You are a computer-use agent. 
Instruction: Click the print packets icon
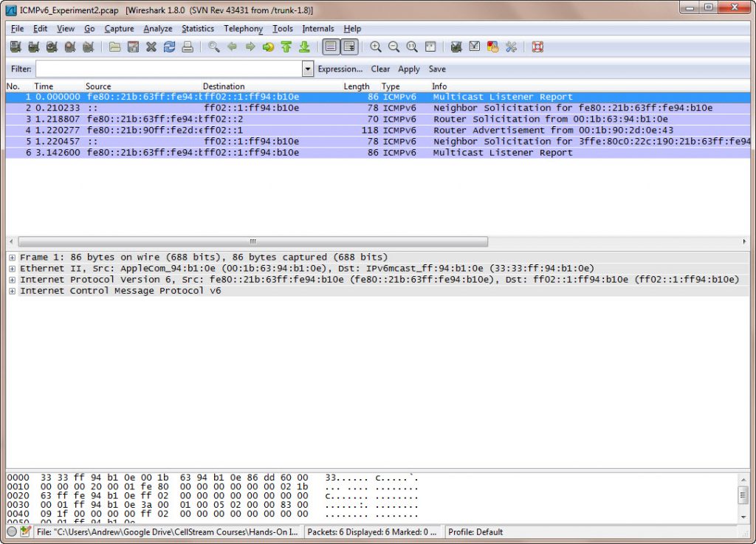tap(188, 47)
